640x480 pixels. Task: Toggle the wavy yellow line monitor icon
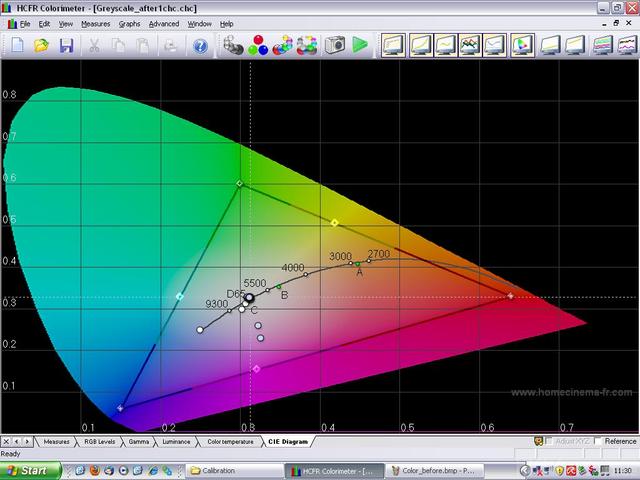445,45
